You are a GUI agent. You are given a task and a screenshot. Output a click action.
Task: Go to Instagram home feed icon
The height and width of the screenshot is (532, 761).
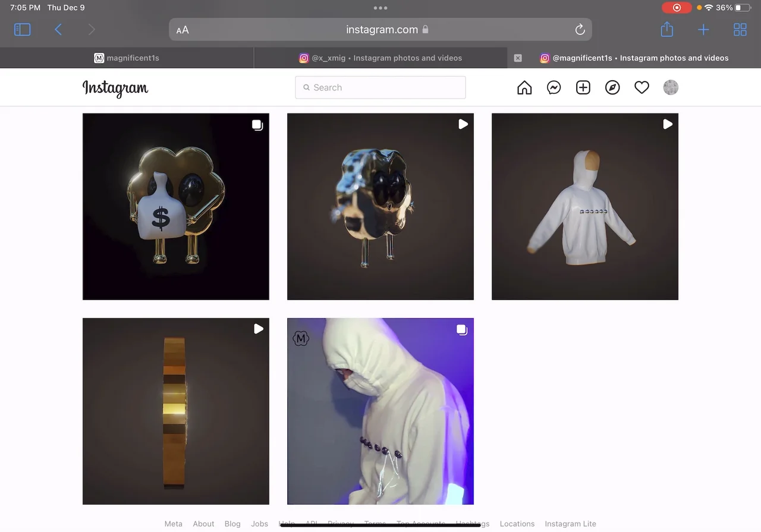(x=524, y=87)
